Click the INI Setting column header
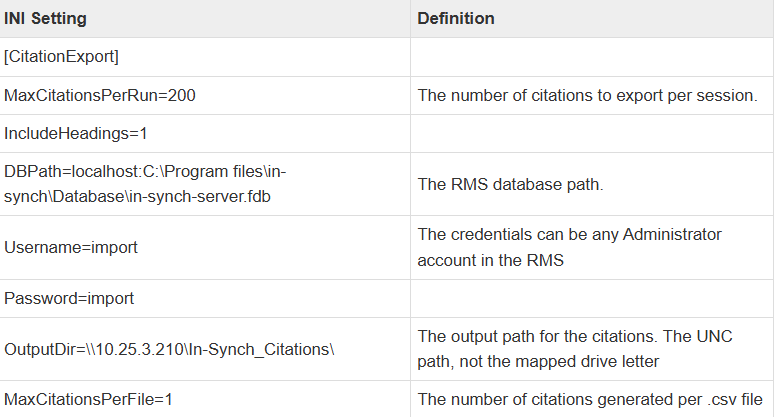The width and height of the screenshot is (775, 417). 45,19
